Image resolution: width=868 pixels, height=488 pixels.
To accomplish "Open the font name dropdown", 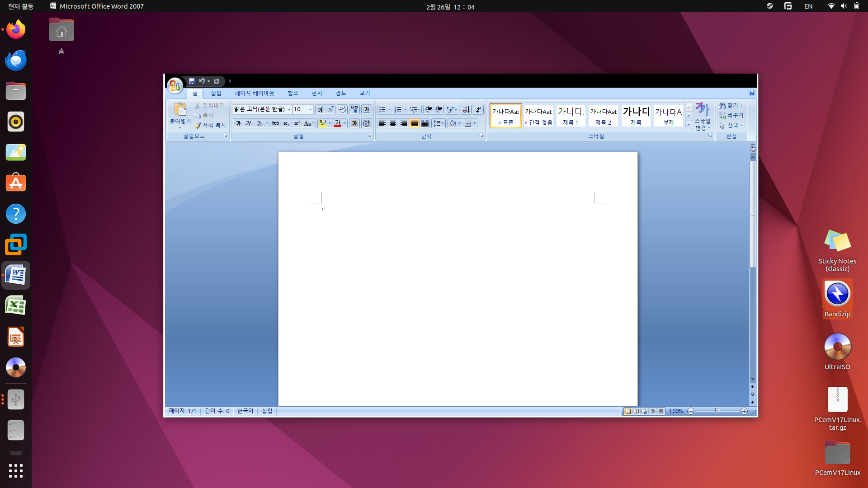I will 289,110.
